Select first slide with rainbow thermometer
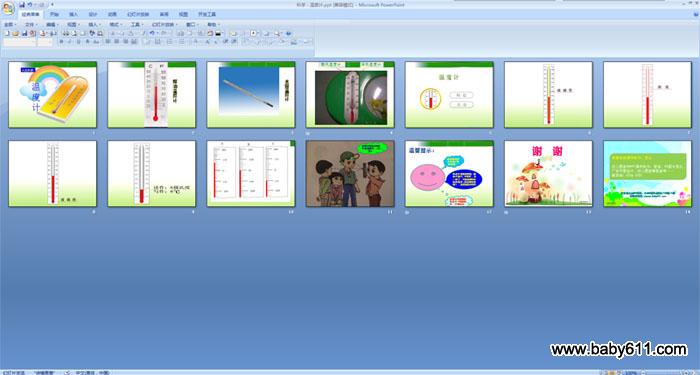The width and height of the screenshot is (700, 375). [x=52, y=95]
